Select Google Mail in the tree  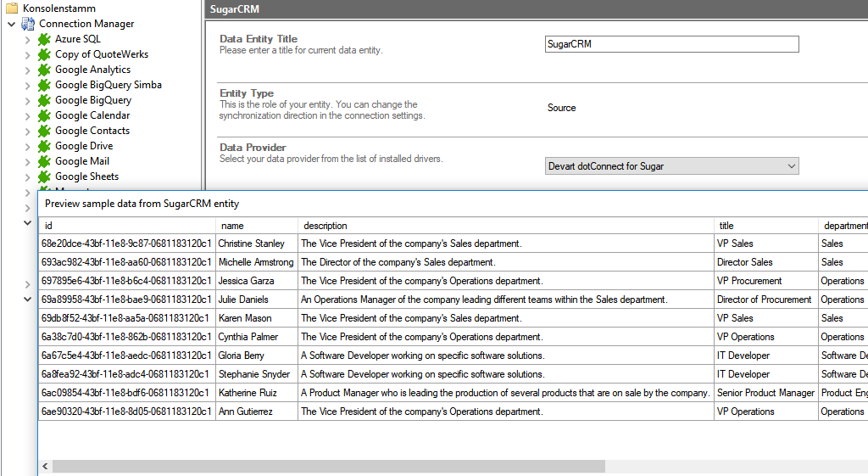tap(82, 161)
